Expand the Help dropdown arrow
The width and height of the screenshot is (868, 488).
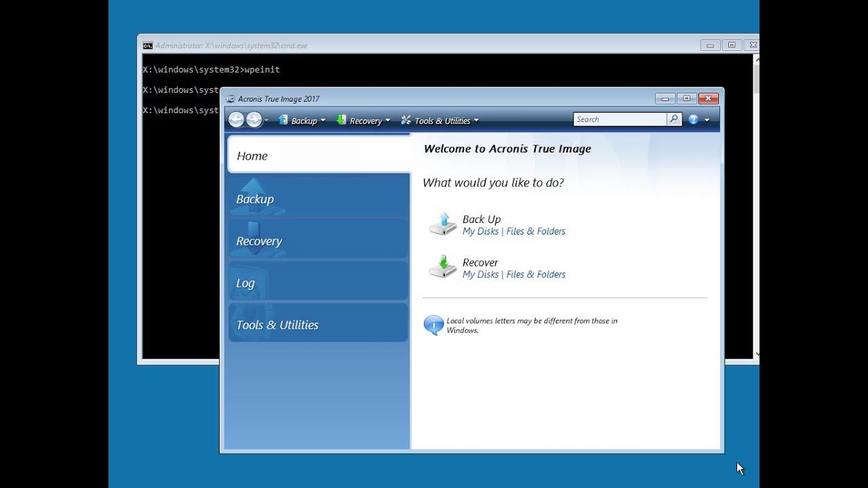pos(707,120)
